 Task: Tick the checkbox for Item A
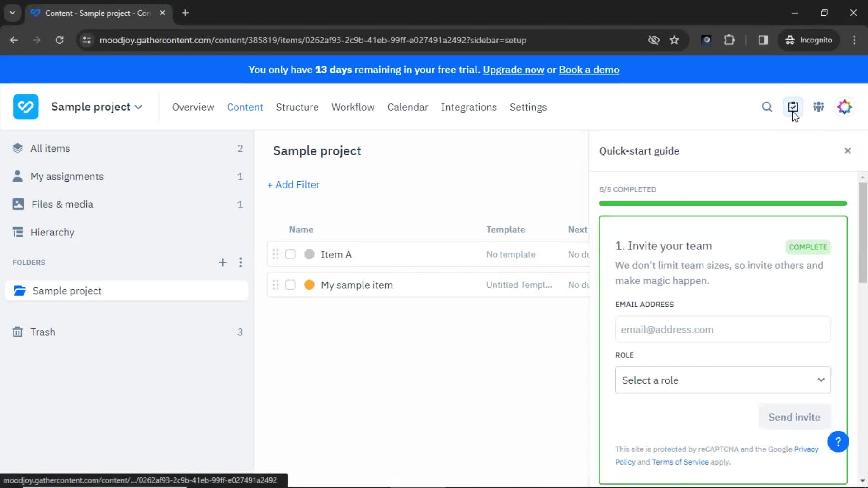(290, 254)
